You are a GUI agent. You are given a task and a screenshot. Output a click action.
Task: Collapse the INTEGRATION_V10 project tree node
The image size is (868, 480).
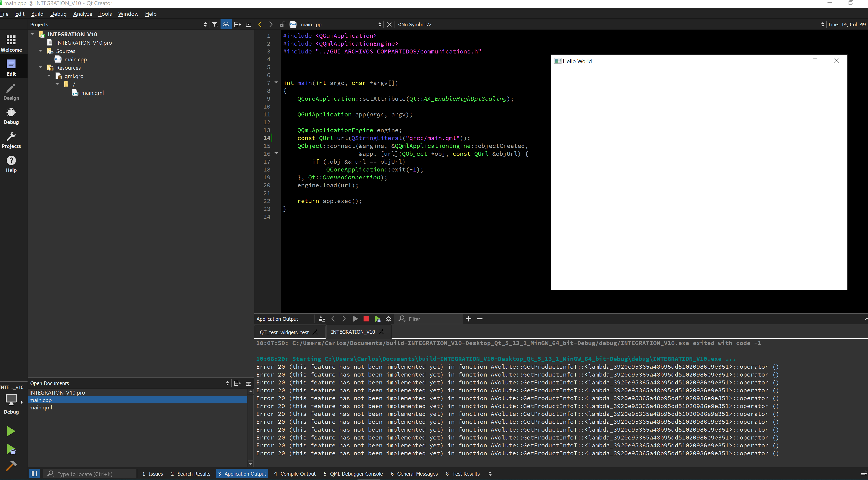tap(32, 34)
